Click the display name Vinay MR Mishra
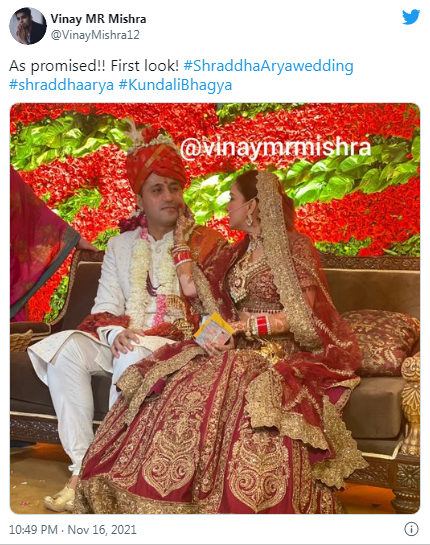The image size is (430, 545). tap(98, 19)
